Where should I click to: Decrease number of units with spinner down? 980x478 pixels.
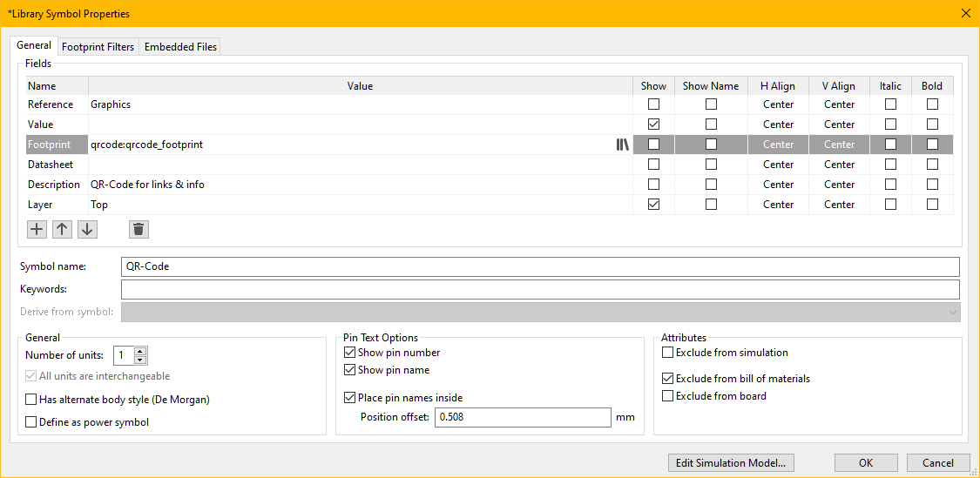[x=141, y=360]
